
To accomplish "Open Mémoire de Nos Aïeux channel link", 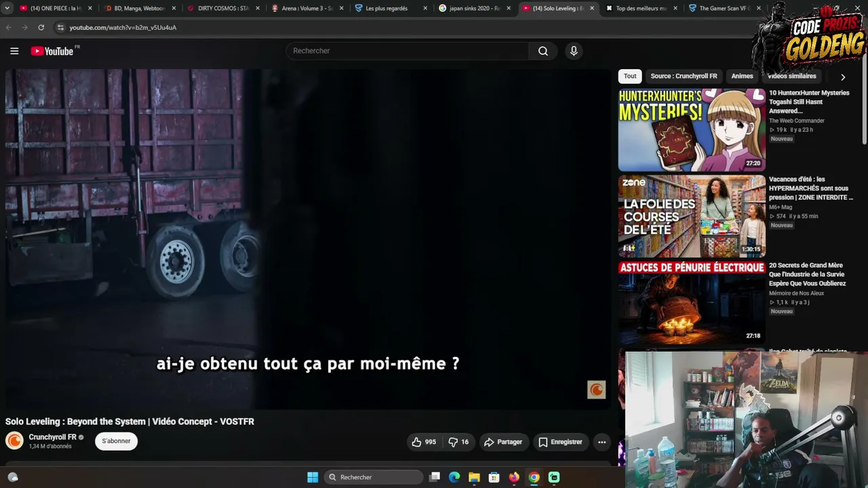I will click(797, 293).
